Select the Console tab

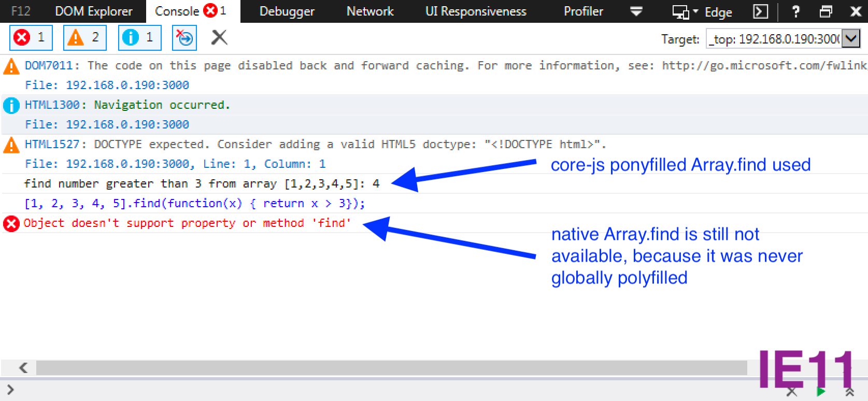(192, 11)
